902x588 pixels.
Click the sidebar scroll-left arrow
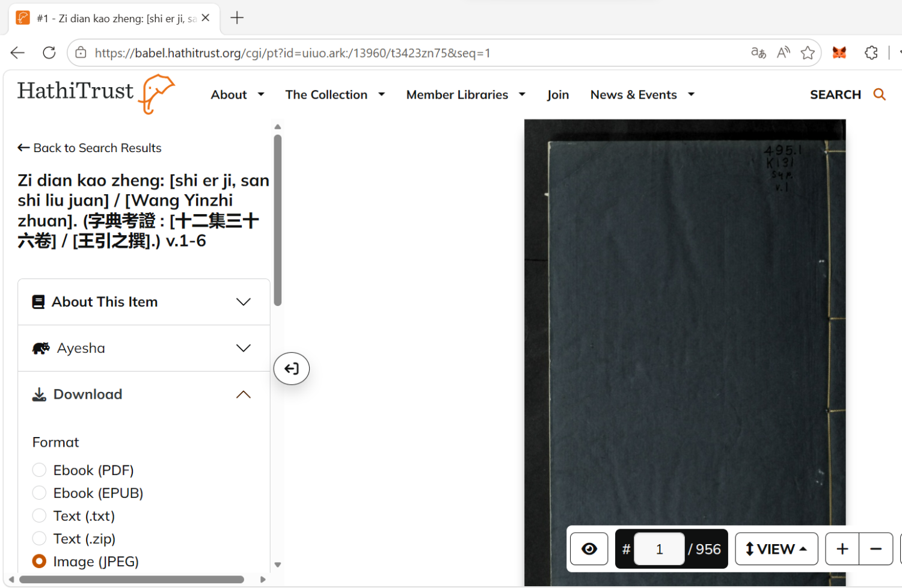click(x=11, y=580)
